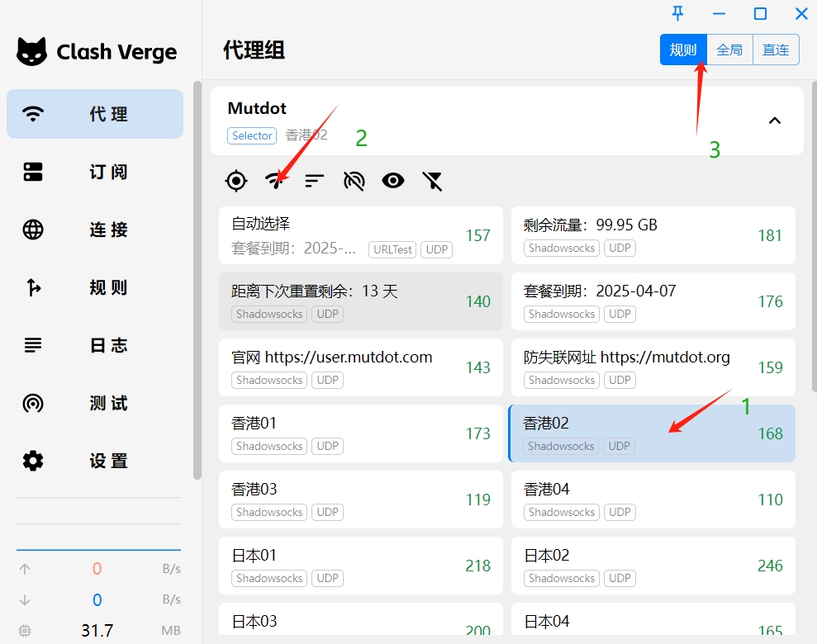
Task: Switch to 全局 global mode
Action: 729,50
